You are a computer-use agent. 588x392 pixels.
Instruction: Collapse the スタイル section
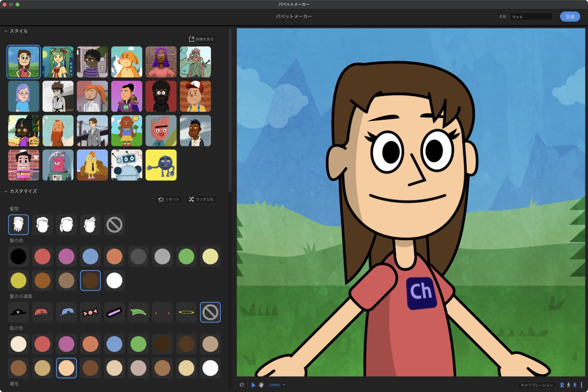(x=5, y=31)
